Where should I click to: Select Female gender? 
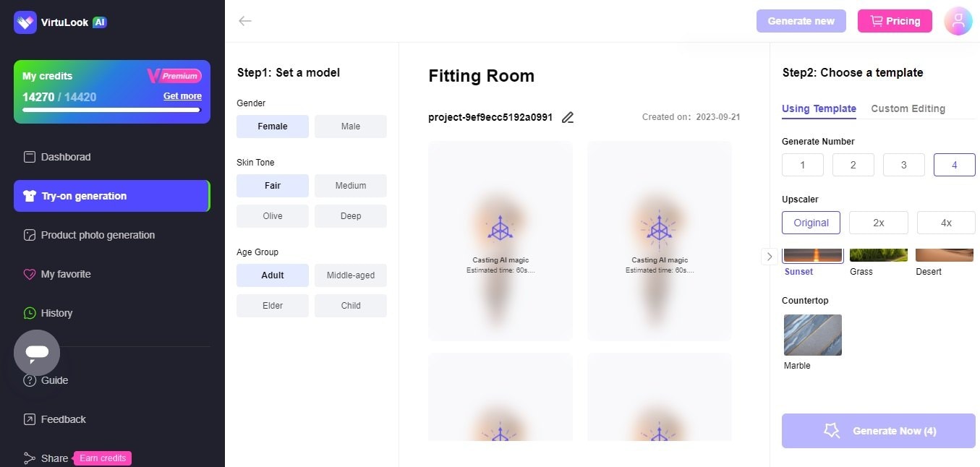[x=273, y=127]
